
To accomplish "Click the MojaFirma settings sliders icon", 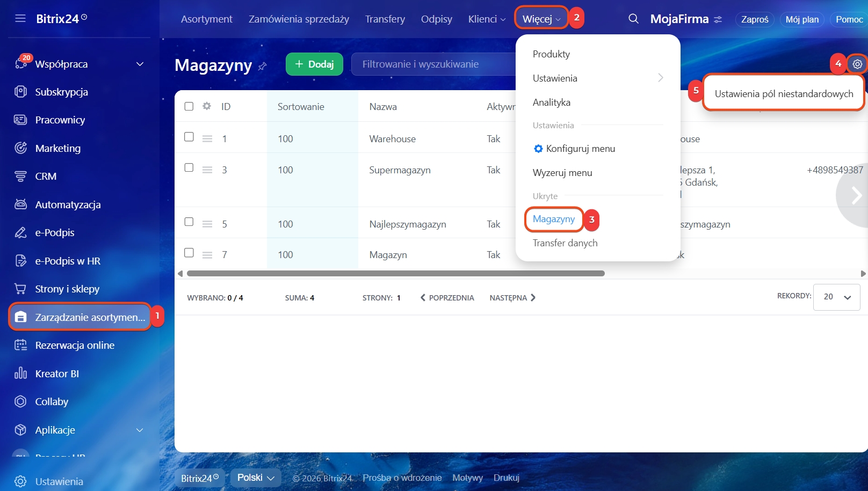I will (718, 20).
